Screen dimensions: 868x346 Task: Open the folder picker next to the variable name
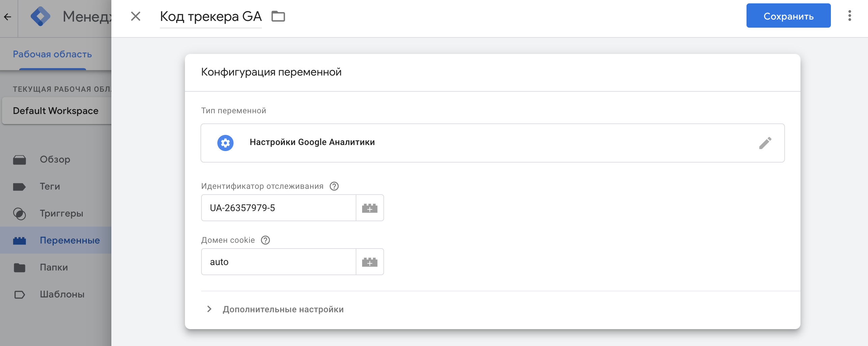tap(278, 16)
